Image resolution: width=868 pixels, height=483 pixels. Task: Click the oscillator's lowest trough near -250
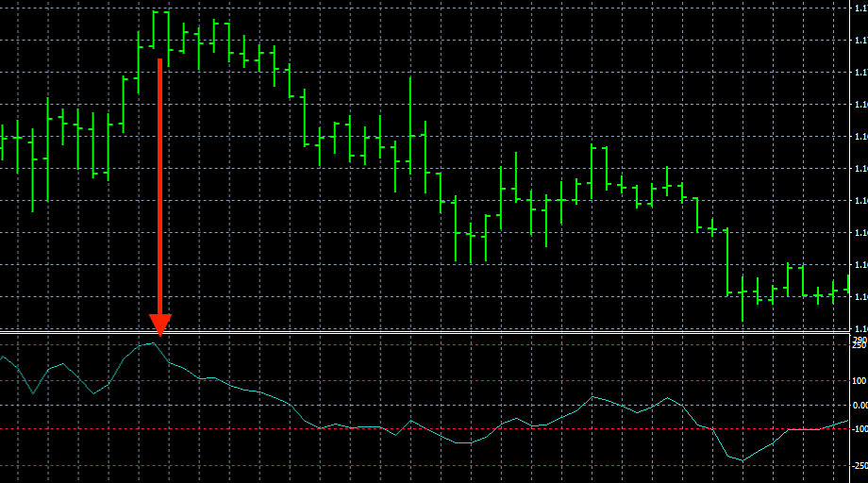(743, 460)
